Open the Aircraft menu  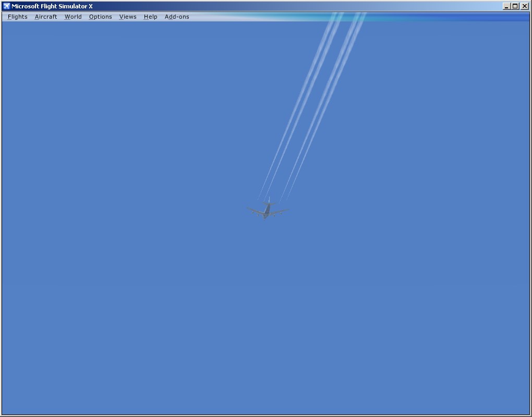click(x=46, y=17)
